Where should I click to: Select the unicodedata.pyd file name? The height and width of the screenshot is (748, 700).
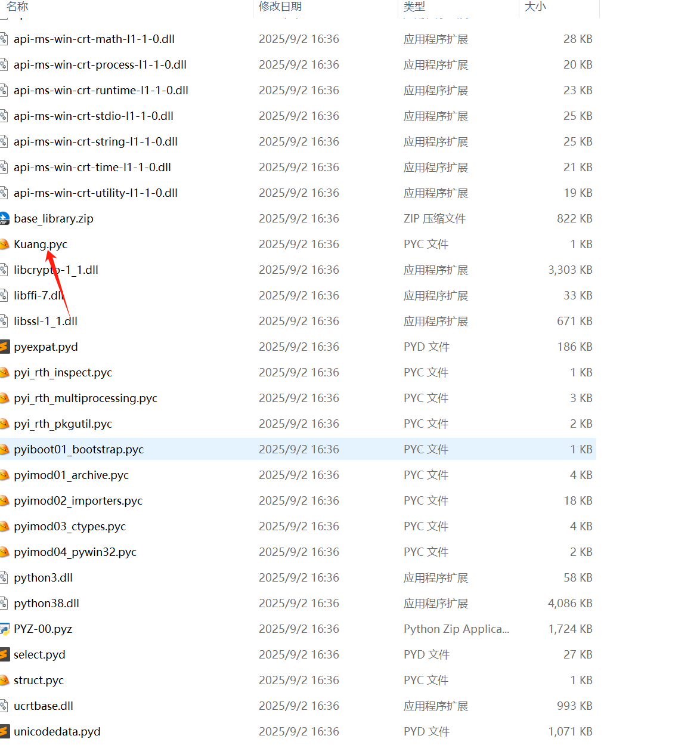tap(57, 732)
